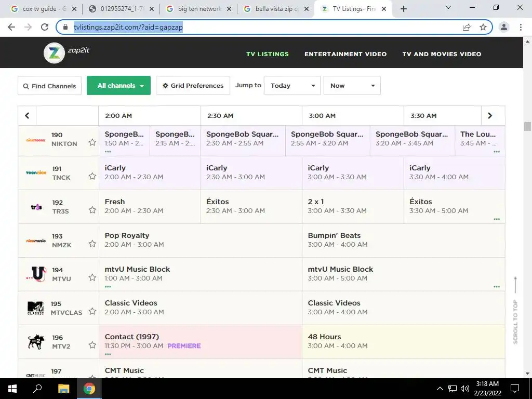Click the mtvU channel logo
The width and height of the screenshot is (532, 399).
click(x=37, y=274)
